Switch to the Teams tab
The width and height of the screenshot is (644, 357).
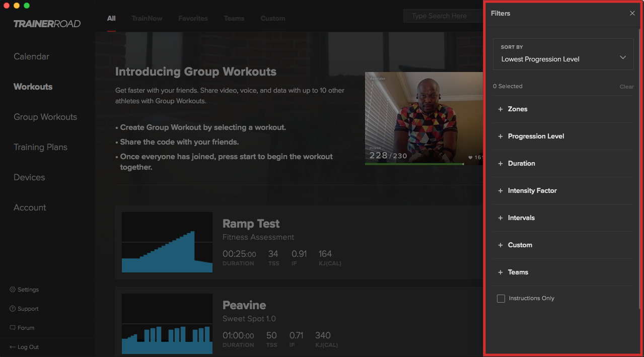pyautogui.click(x=234, y=18)
